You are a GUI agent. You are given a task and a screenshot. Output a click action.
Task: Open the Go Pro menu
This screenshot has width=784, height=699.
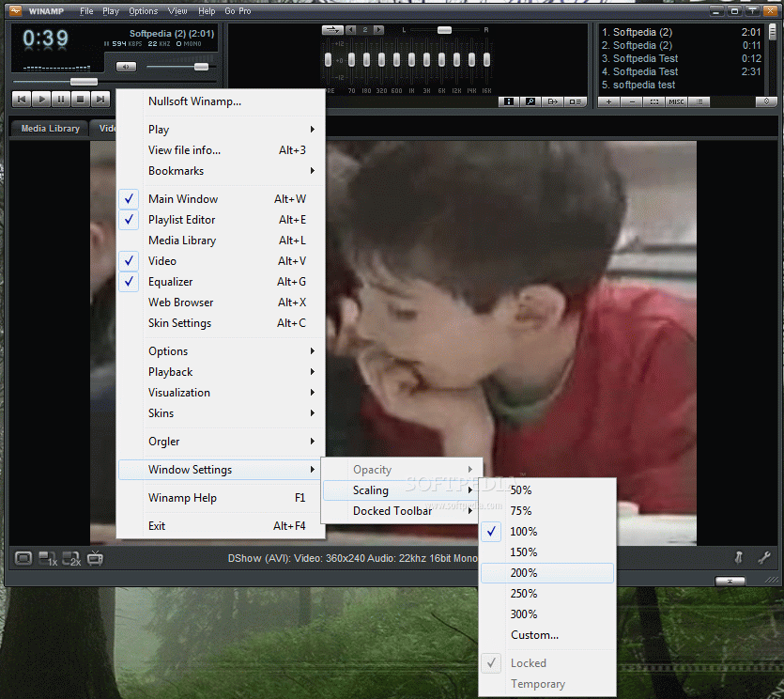pos(238,11)
